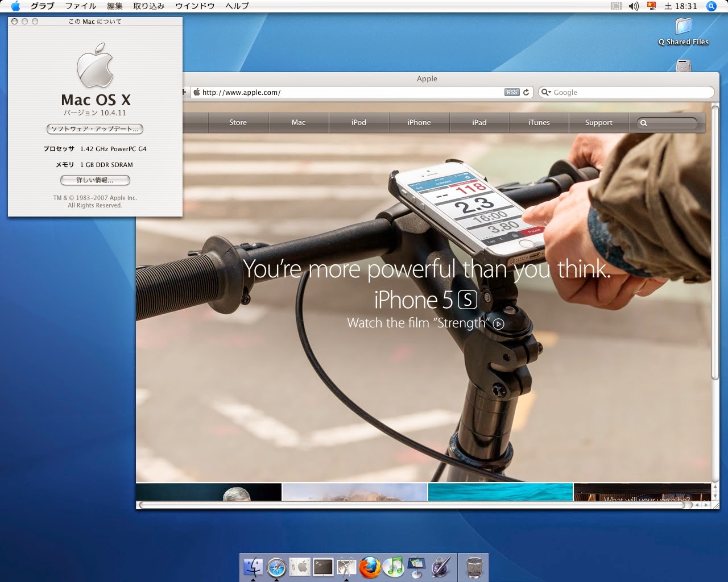Launch Firefox from the Dock
The height and width of the screenshot is (582, 728).
[370, 567]
